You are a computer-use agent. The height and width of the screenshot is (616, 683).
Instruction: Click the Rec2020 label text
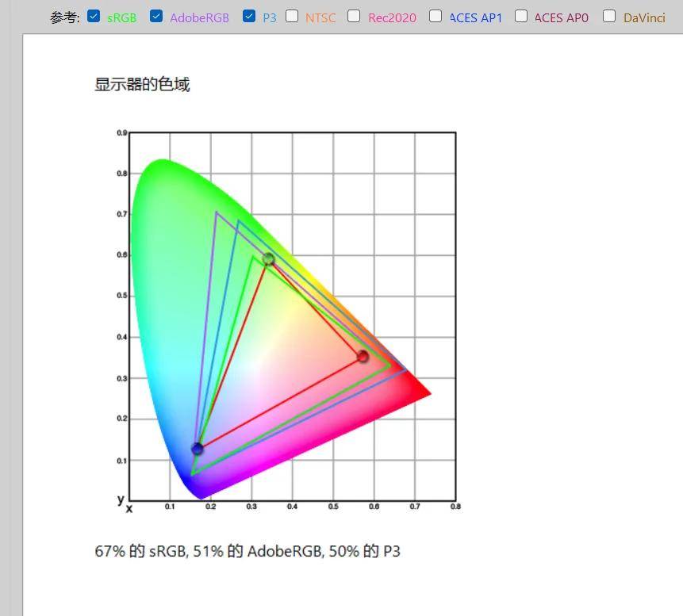click(x=392, y=18)
